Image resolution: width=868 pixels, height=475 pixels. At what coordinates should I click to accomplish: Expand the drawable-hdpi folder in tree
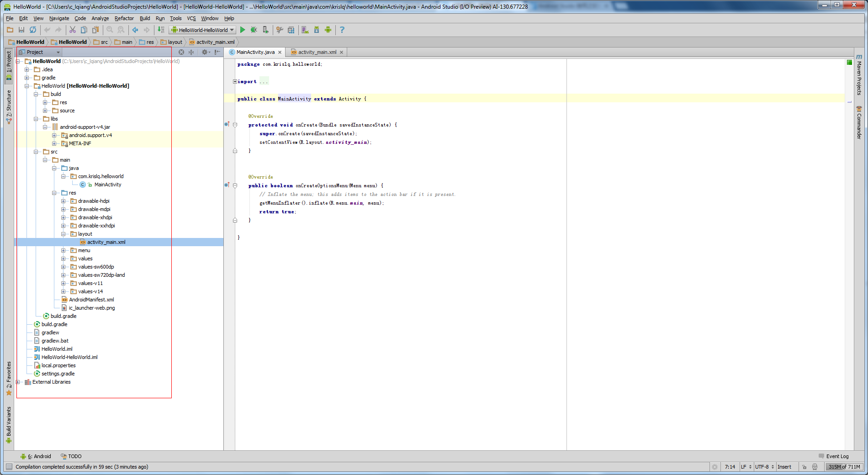click(x=64, y=201)
